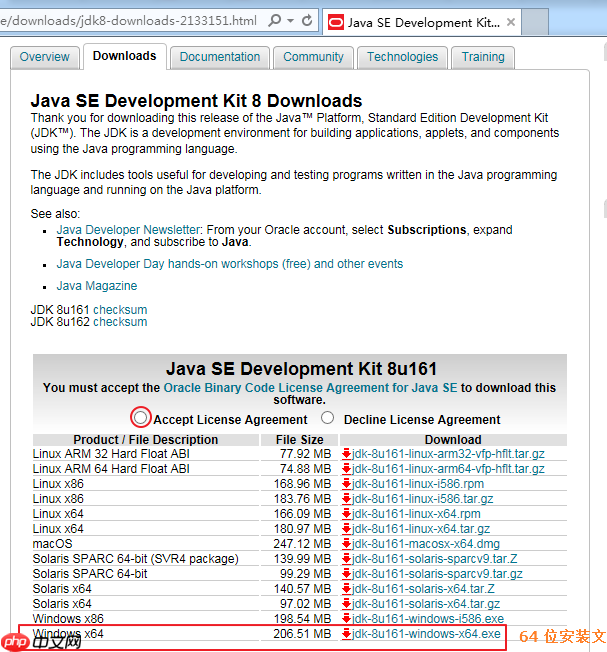Download jdk-8u161-solaris-sparcv9.tar.gz file link

(x=437, y=574)
